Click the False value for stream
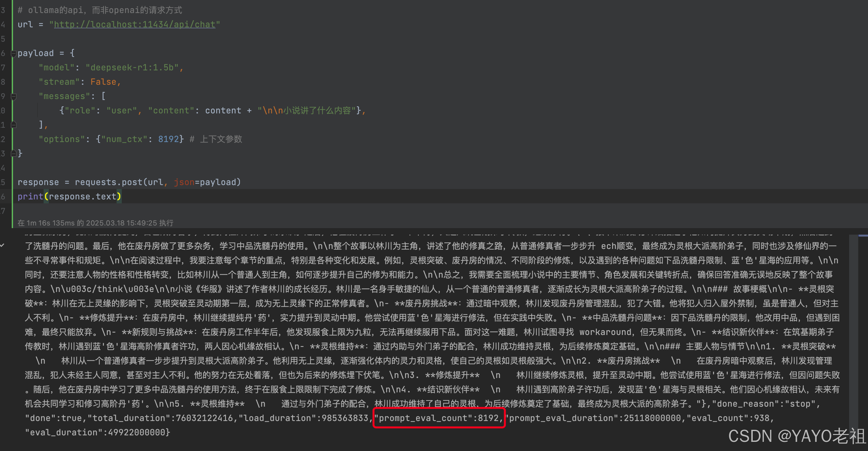The width and height of the screenshot is (868, 451). 103,82
